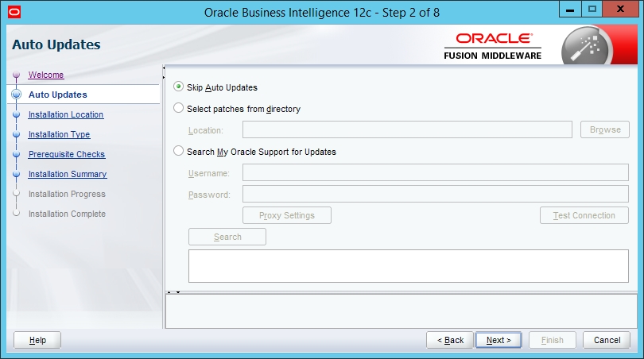This screenshot has height=359, width=644.
Task: Select Search My Oracle Support for Updates
Action: click(178, 151)
